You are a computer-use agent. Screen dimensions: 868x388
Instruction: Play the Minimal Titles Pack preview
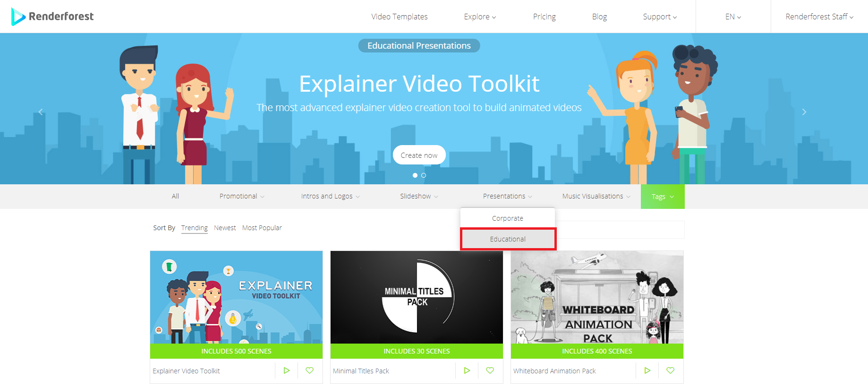point(467,371)
